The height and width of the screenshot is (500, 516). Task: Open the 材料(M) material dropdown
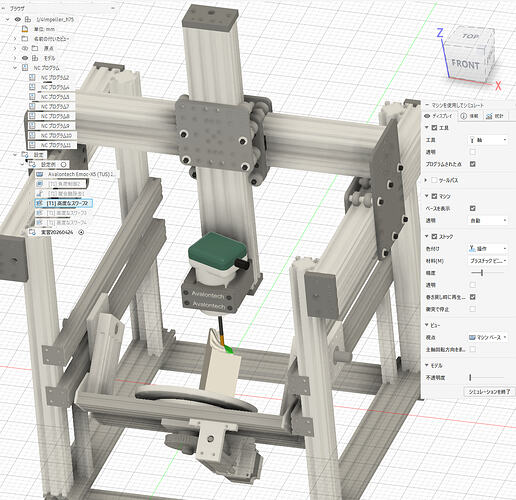tap(488, 261)
